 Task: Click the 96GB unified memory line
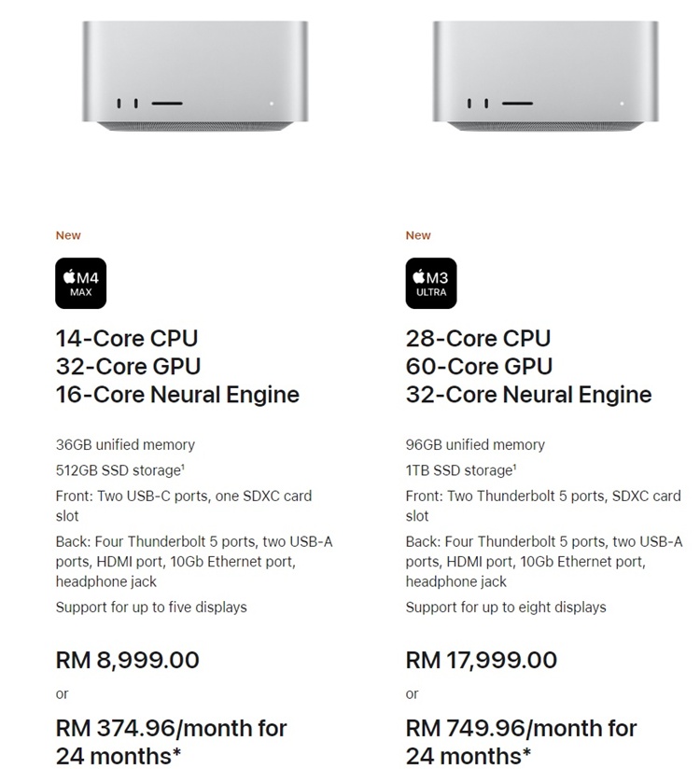[475, 445]
